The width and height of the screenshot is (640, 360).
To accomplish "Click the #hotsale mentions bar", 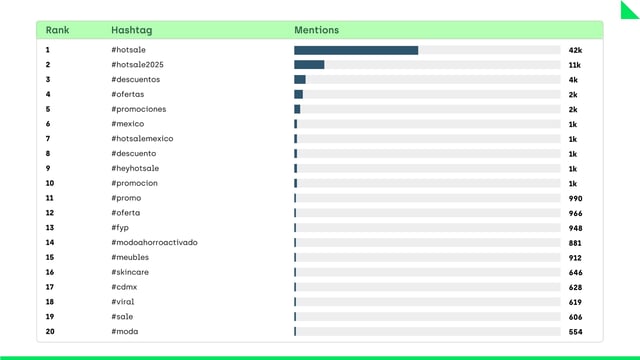I will 427,50.
